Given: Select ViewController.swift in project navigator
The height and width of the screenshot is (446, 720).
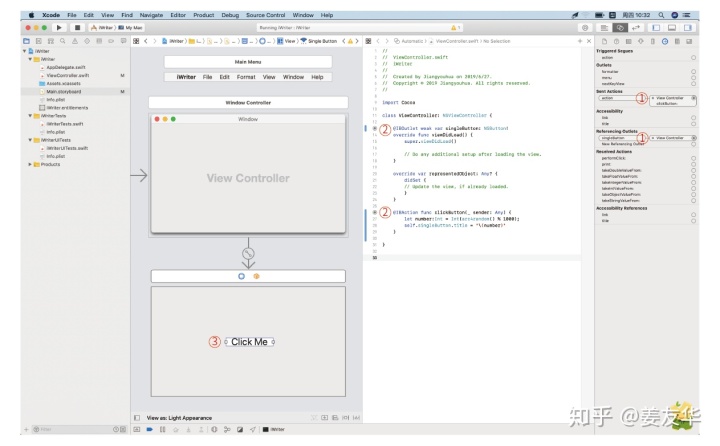Looking at the screenshot, I should pyautogui.click(x=68, y=75).
